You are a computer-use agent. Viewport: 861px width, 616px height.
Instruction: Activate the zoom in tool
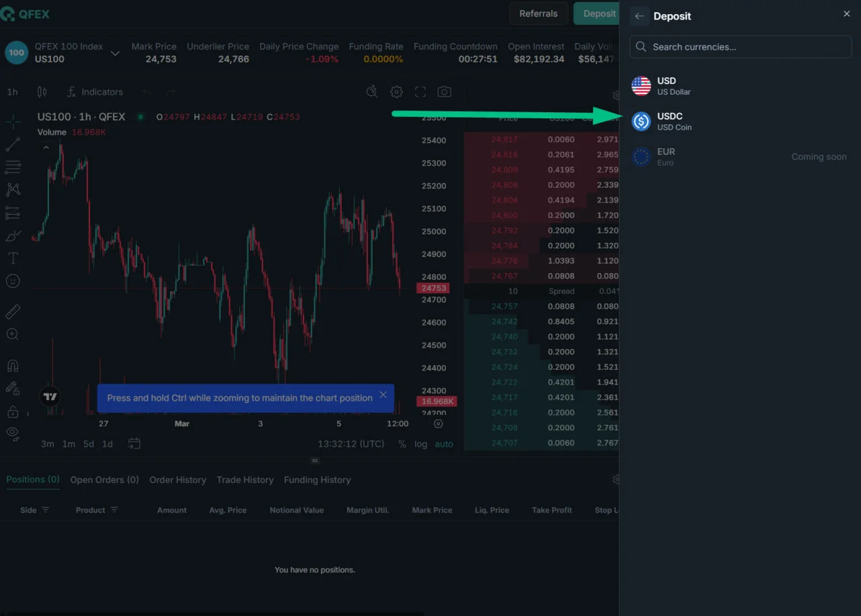coord(13,334)
